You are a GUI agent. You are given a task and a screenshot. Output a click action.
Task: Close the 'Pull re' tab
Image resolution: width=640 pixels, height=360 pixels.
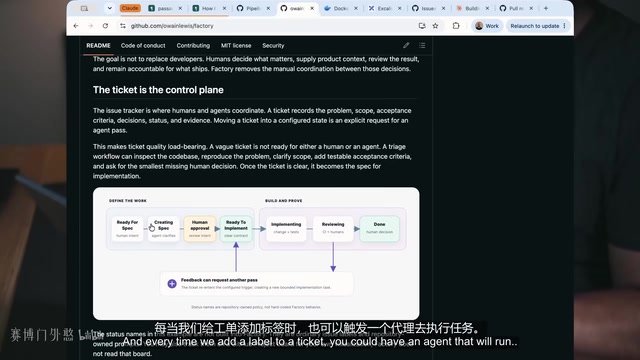coord(531,8)
